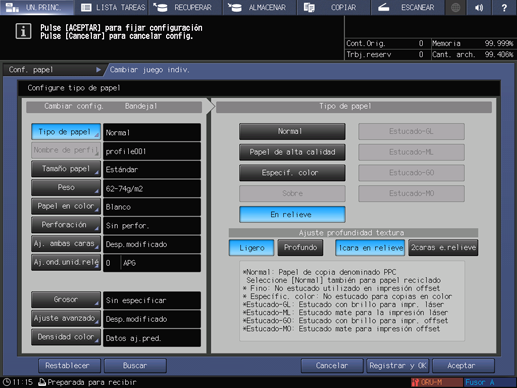517x388 pixels.
Task: Select En relieve paper type
Action: click(x=292, y=214)
